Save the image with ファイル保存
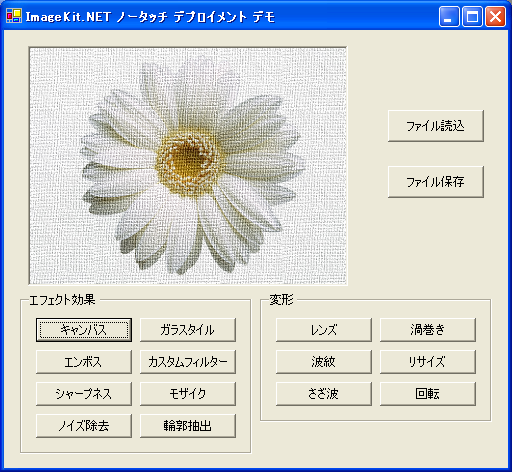Viewport: 512px width, 472px height. pos(436,182)
